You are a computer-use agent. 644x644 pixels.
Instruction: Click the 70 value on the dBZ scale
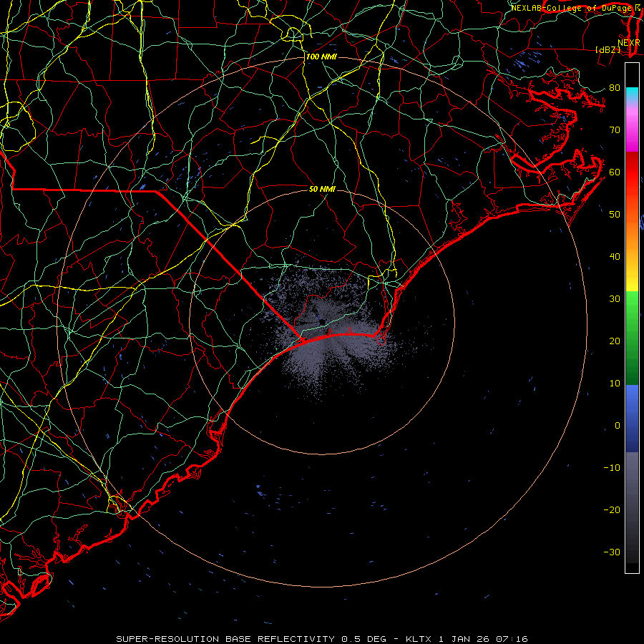coord(615,130)
